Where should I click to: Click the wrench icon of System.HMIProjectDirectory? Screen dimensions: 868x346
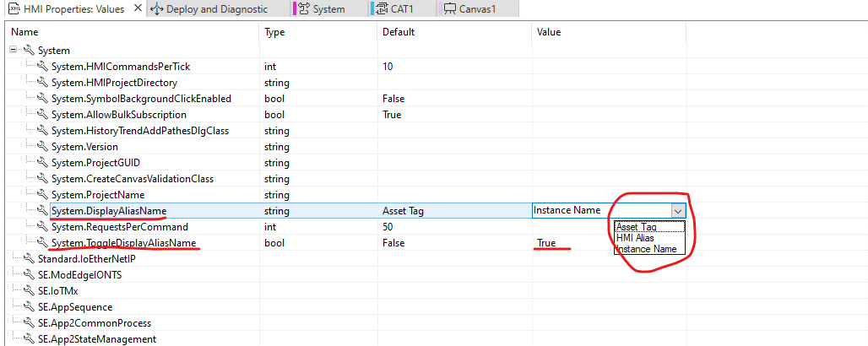point(42,83)
